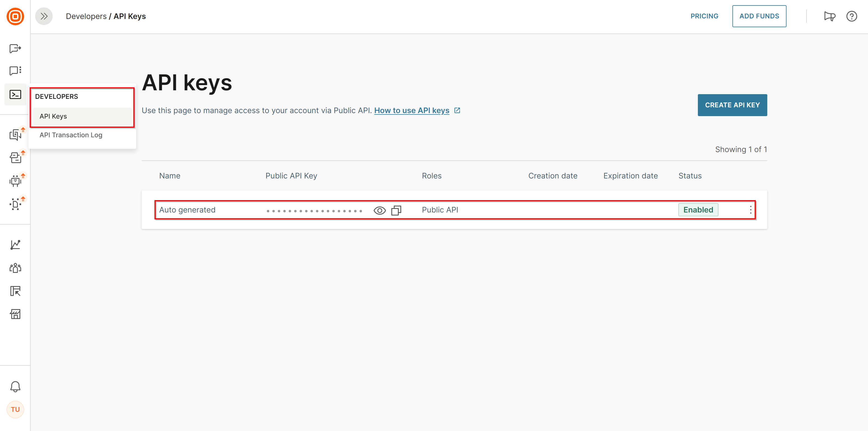The width and height of the screenshot is (868, 431).
Task: Click the CREATE API KEY button
Action: pos(732,105)
